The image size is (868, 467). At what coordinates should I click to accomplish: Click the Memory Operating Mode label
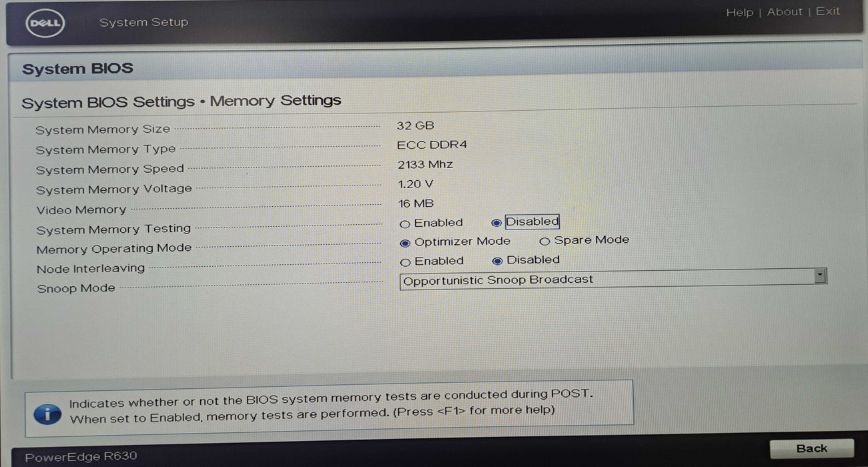click(114, 249)
